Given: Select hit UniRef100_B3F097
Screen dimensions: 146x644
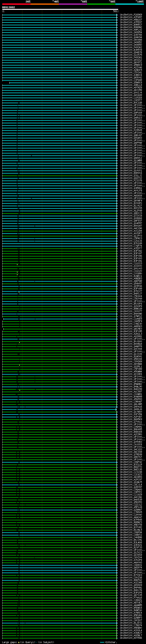Looking at the screenshot, I should tap(131, 254).
